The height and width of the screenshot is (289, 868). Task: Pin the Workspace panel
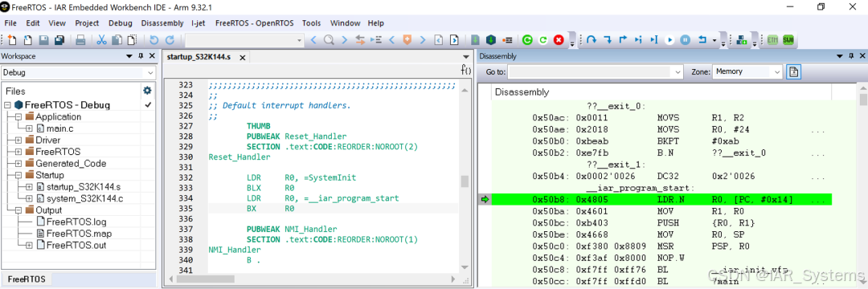tap(141, 56)
